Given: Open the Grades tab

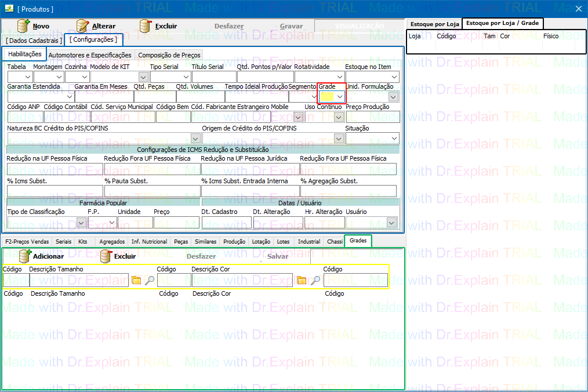Looking at the screenshot, I should (358, 241).
